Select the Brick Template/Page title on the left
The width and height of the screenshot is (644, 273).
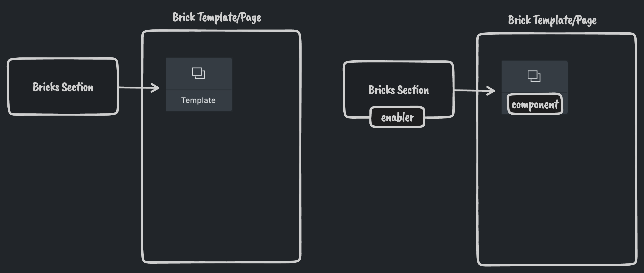pos(216,17)
